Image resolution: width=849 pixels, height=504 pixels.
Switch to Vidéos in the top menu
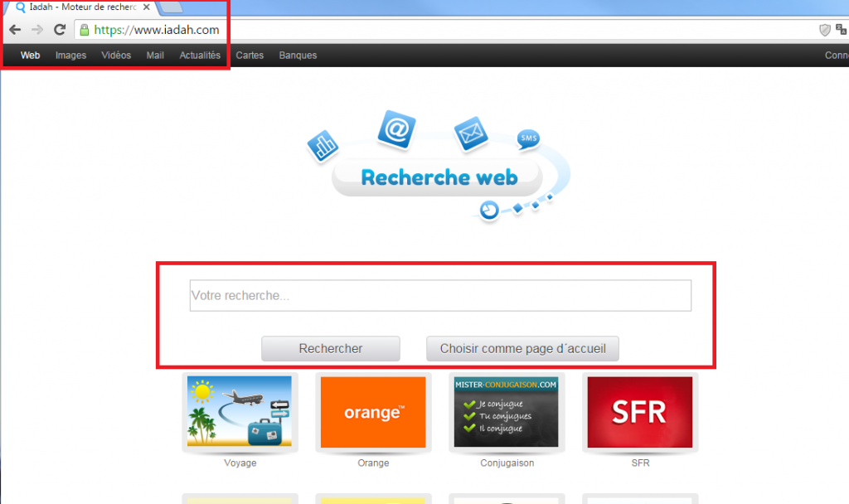(116, 56)
